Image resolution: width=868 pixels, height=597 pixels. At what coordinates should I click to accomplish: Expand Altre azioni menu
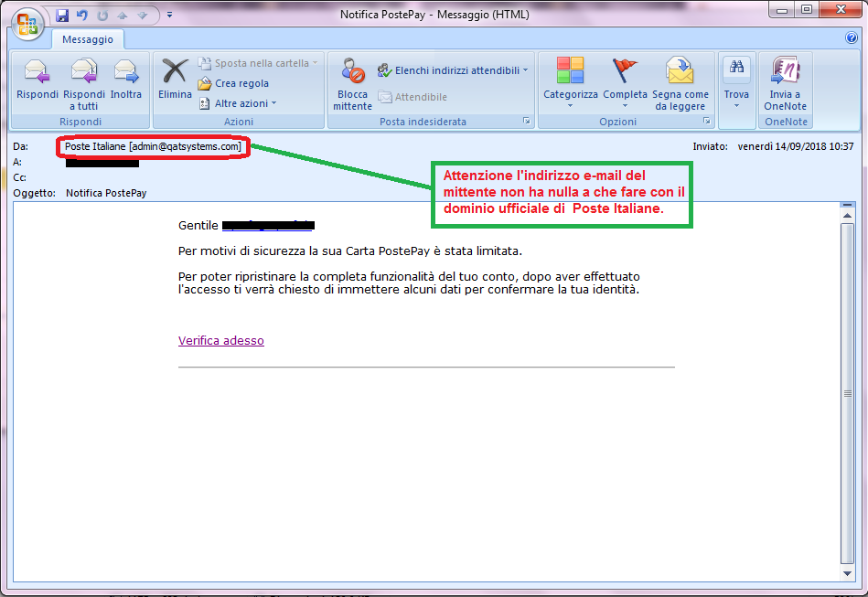[238, 103]
